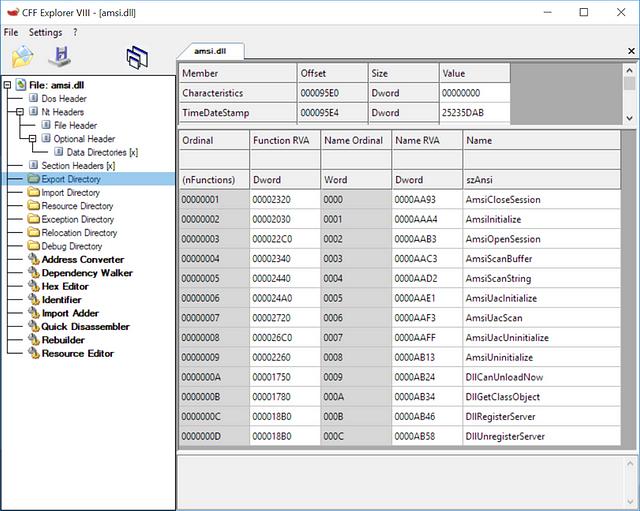
Task: Click the Relocation Directory folder icon
Action: pyautogui.click(x=33, y=233)
